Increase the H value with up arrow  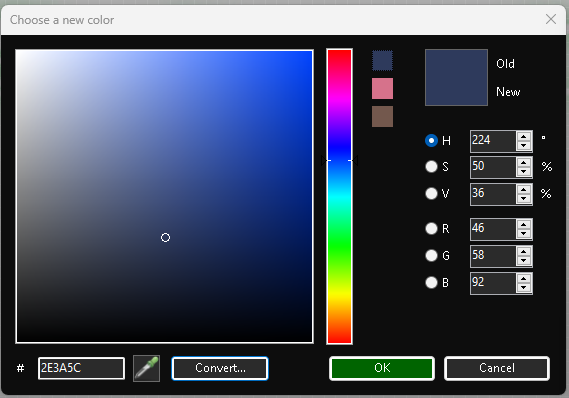(x=523, y=136)
